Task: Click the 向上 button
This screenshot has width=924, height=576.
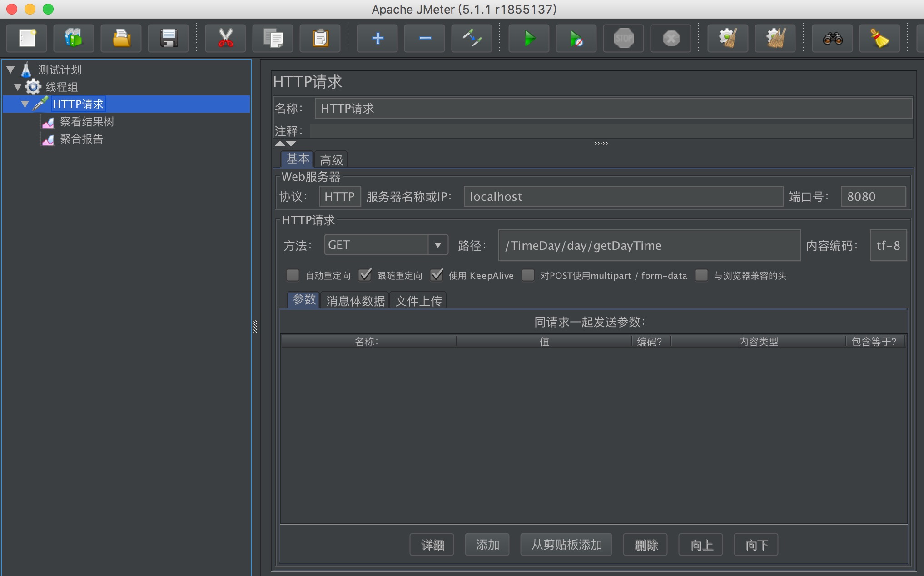Action: coord(701,545)
